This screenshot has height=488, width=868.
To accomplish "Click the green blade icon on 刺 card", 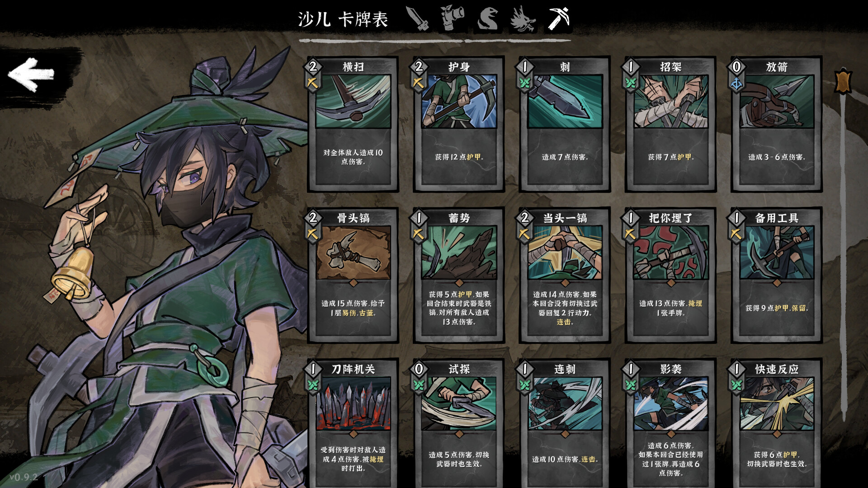I will coord(524,83).
